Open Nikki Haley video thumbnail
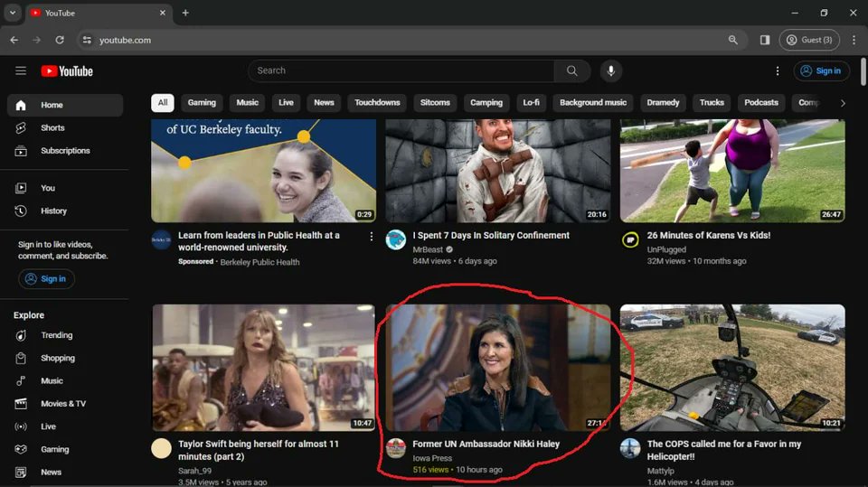This screenshot has width=868, height=487. 498,368
